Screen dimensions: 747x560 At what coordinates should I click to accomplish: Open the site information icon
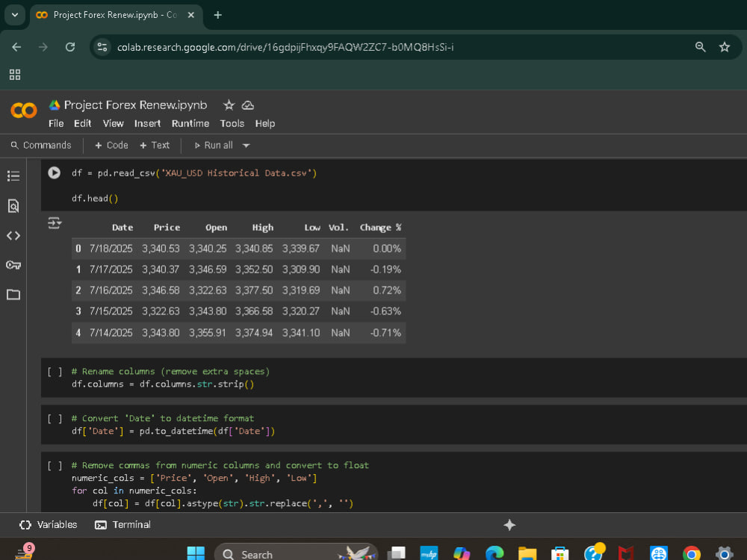(x=102, y=47)
